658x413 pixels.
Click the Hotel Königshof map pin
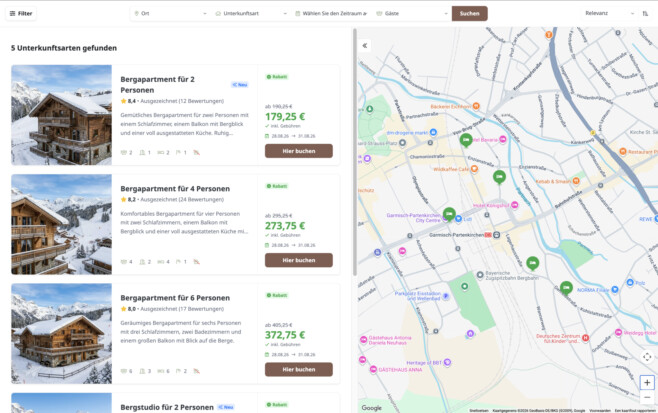click(514, 205)
